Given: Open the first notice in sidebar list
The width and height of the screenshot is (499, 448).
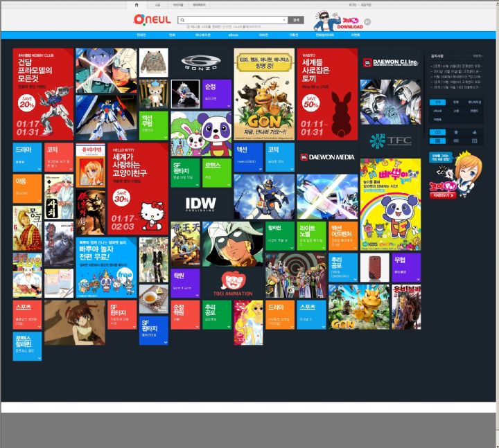Looking at the screenshot, I should point(456,66).
